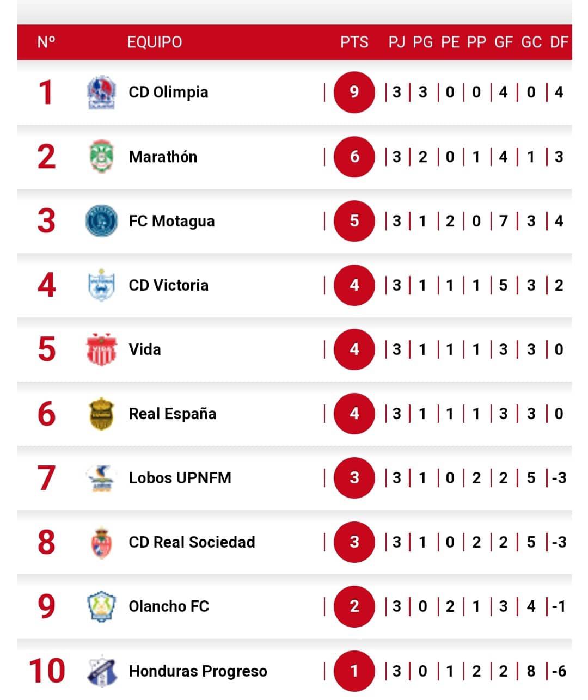Image resolution: width=588 pixels, height=700 pixels.
Task: Click the FC Motagua team crest
Action: [x=101, y=221]
